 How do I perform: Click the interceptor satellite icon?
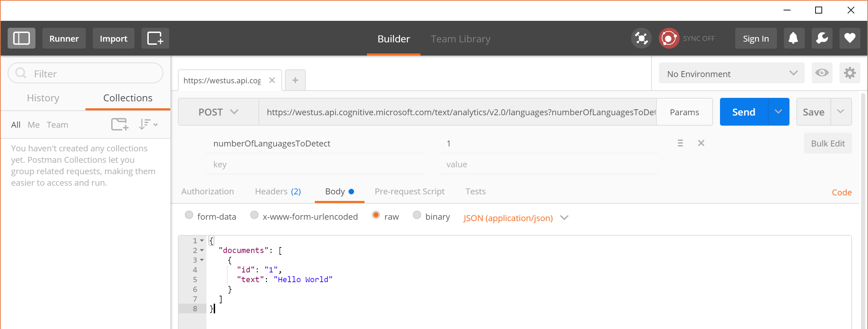coord(641,38)
